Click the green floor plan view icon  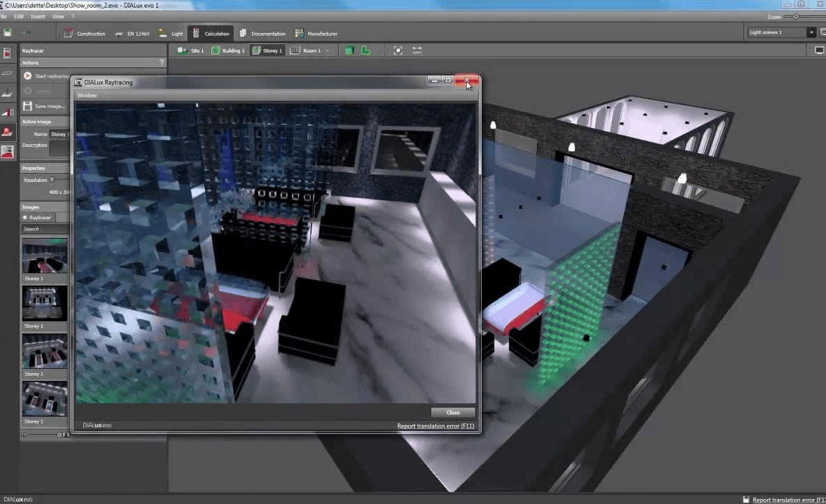(x=365, y=50)
